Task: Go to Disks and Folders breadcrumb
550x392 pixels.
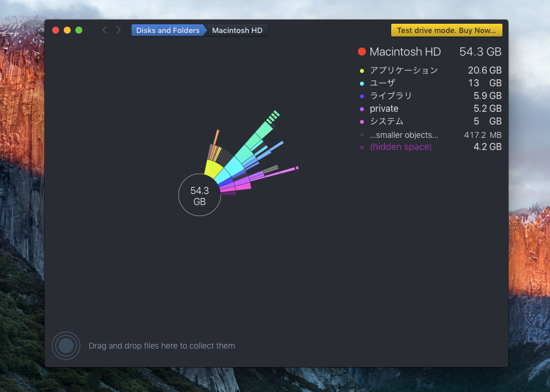Action: pyautogui.click(x=167, y=31)
